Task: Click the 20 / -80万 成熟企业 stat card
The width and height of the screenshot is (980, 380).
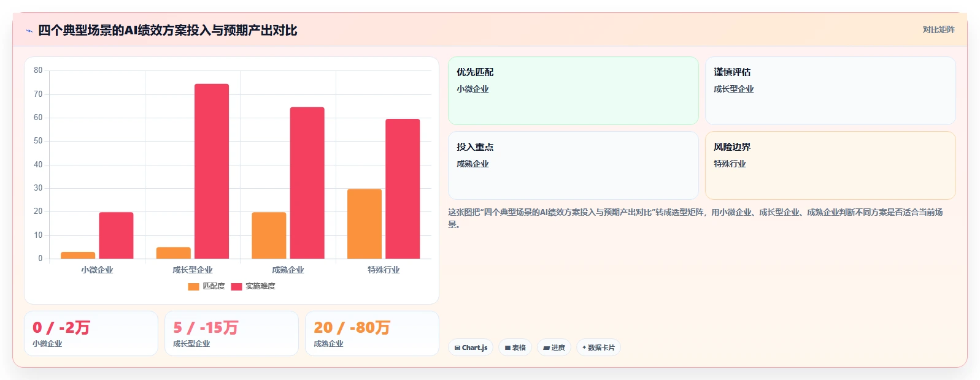Action: pos(372,333)
